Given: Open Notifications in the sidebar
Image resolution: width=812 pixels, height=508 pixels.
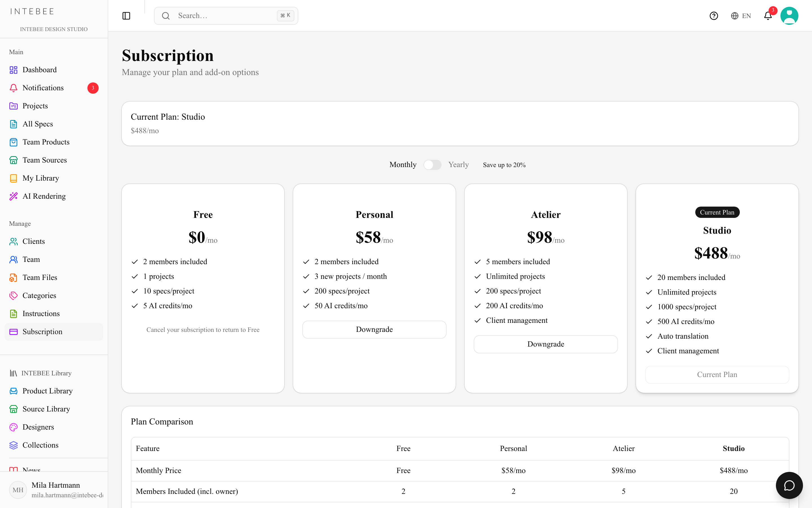Looking at the screenshot, I should pyautogui.click(x=54, y=88).
